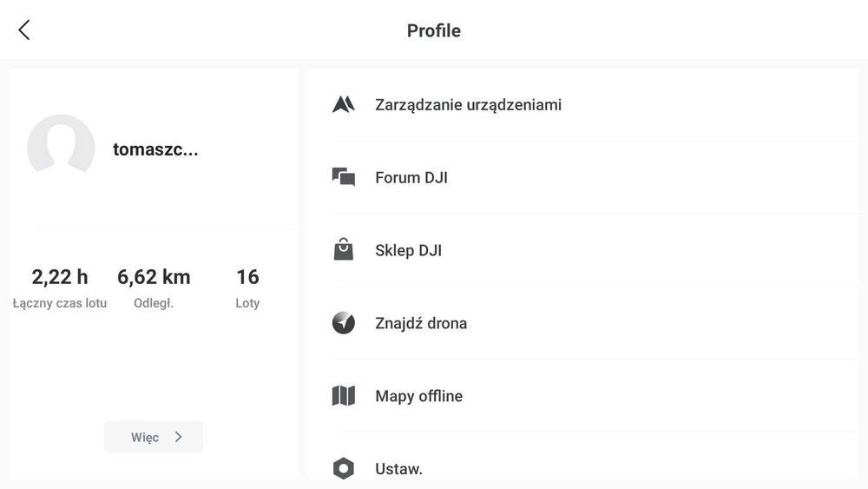Open Zarządzanie urządzeniami menu entry
868x489 pixels.
pos(468,105)
